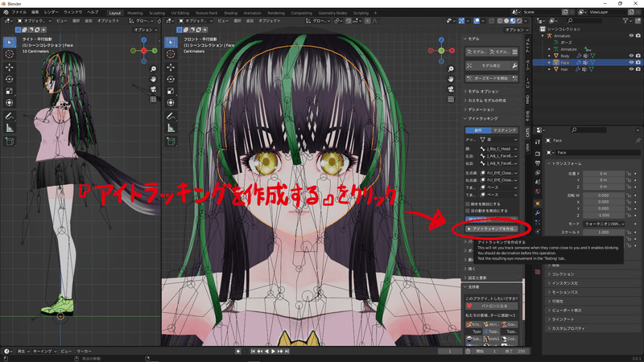Expand the Decimation section

tap(481, 109)
